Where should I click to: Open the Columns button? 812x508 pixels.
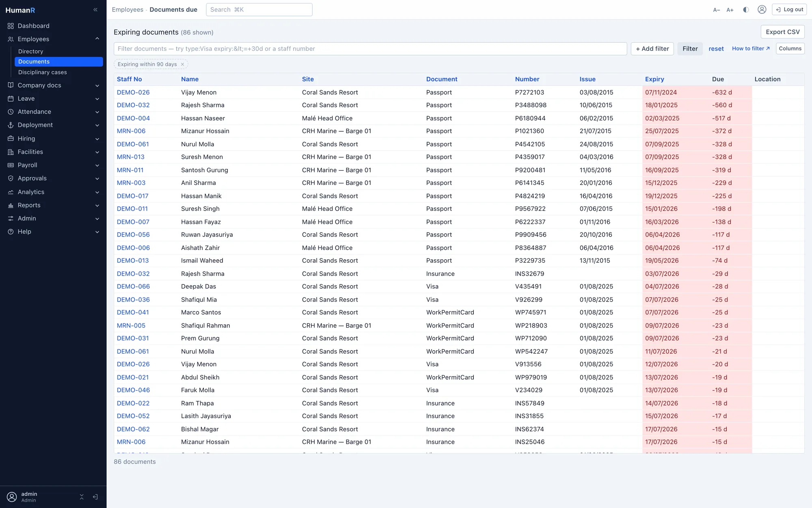click(790, 48)
